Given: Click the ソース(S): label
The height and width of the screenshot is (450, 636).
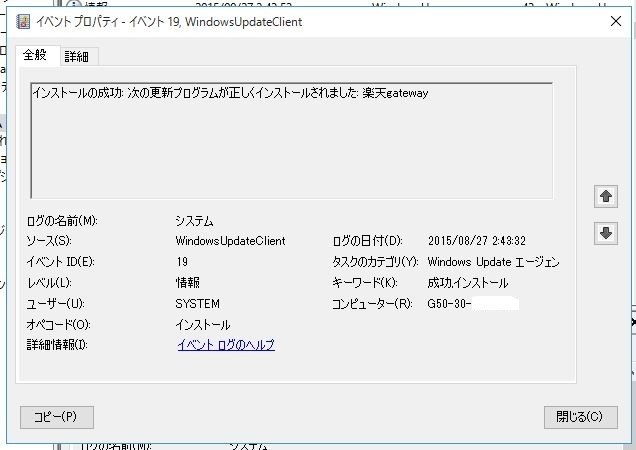Looking at the screenshot, I should (x=49, y=241).
